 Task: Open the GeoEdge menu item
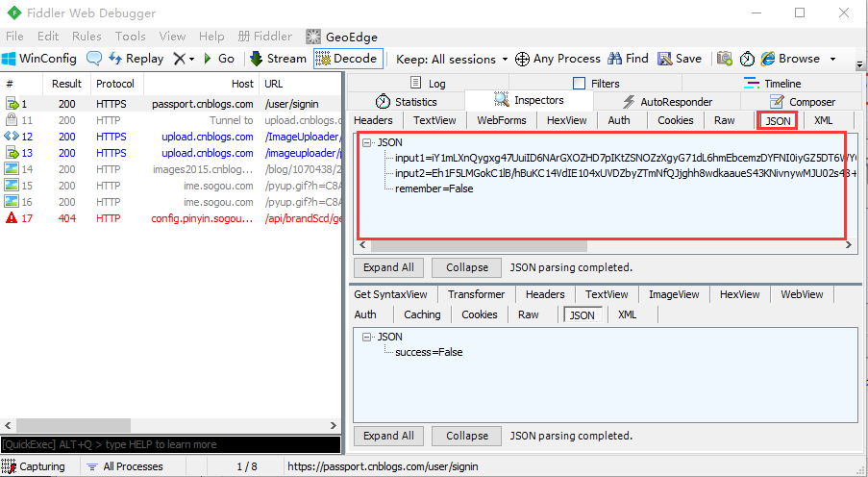[341, 38]
